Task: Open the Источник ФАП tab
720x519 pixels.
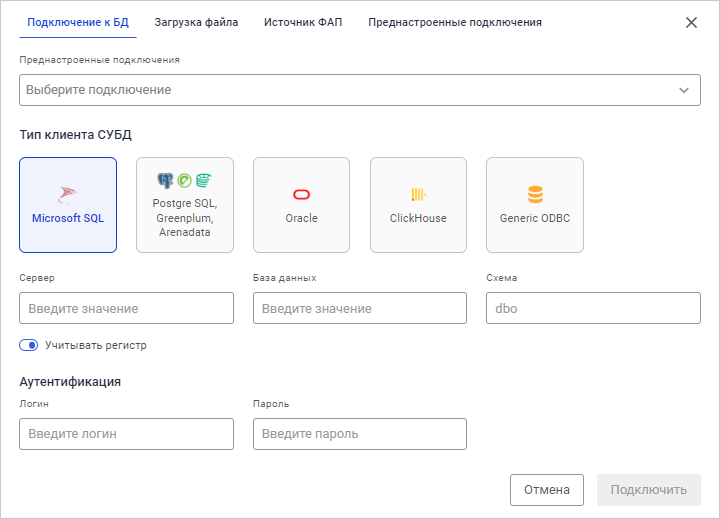Action: (303, 22)
